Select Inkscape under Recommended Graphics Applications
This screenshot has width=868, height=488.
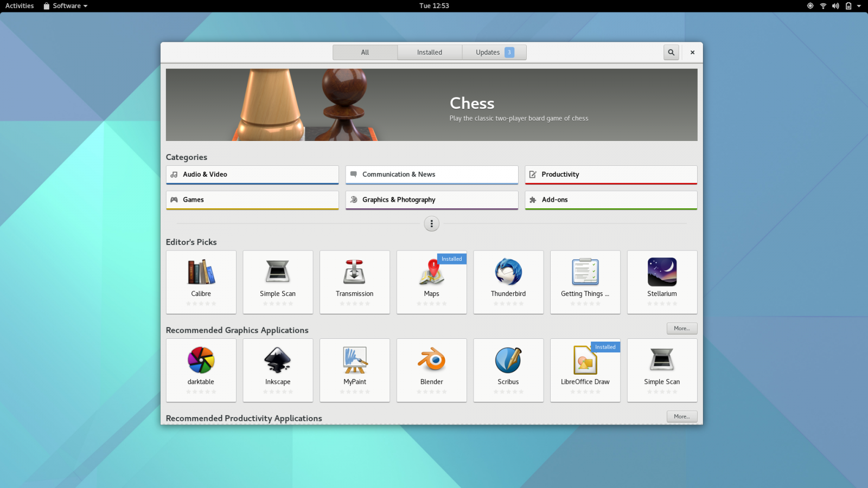(278, 370)
